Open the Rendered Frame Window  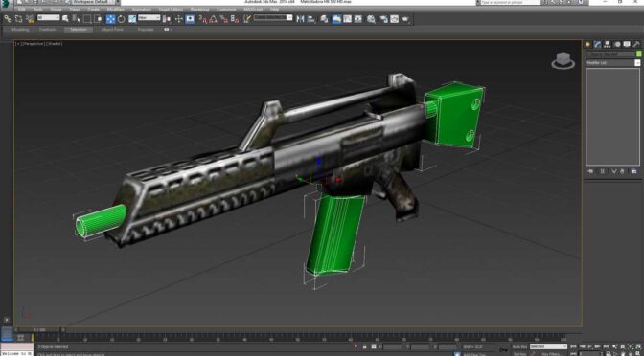[x=394, y=19]
